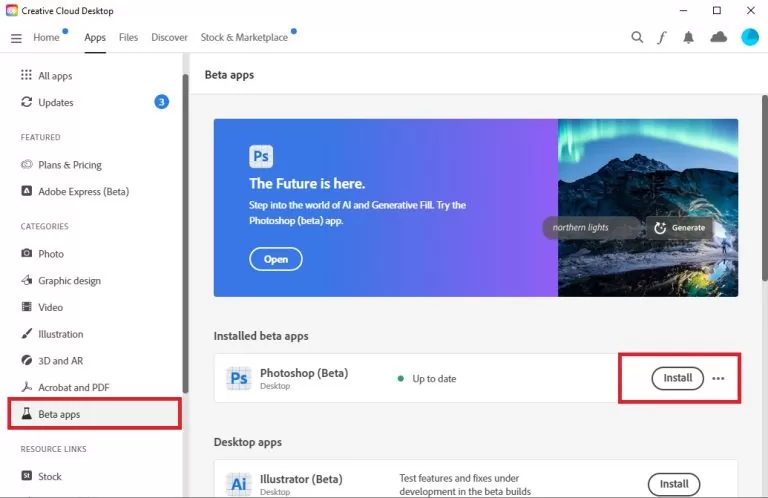Click the Illustrator (Beta) app icon
This screenshot has height=498, width=768.
[x=238, y=484]
